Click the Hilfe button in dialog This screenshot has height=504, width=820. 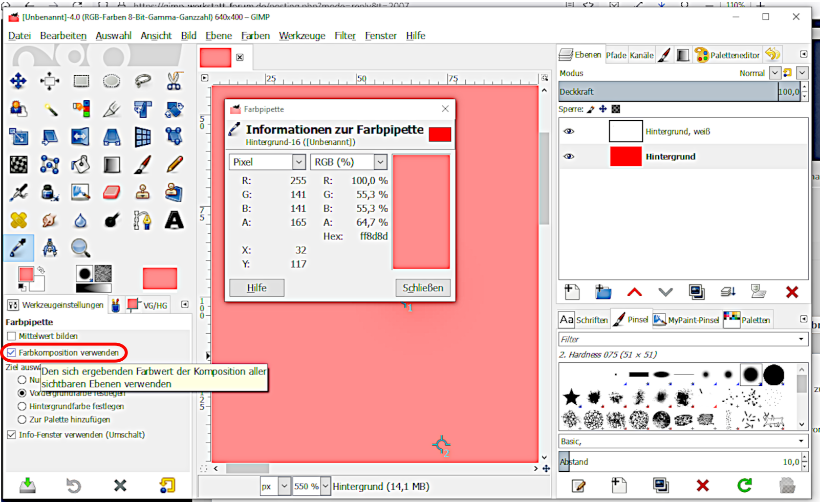pos(256,288)
